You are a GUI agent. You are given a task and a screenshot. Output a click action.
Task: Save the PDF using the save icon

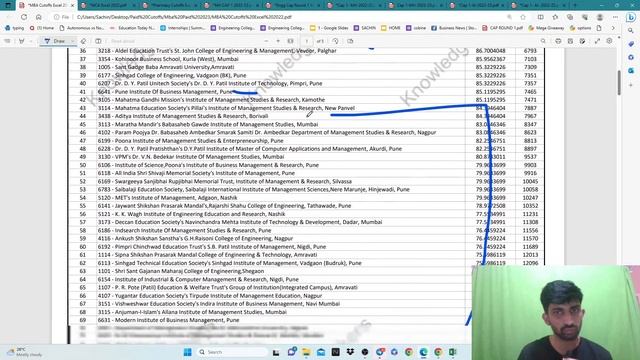tap(570, 41)
